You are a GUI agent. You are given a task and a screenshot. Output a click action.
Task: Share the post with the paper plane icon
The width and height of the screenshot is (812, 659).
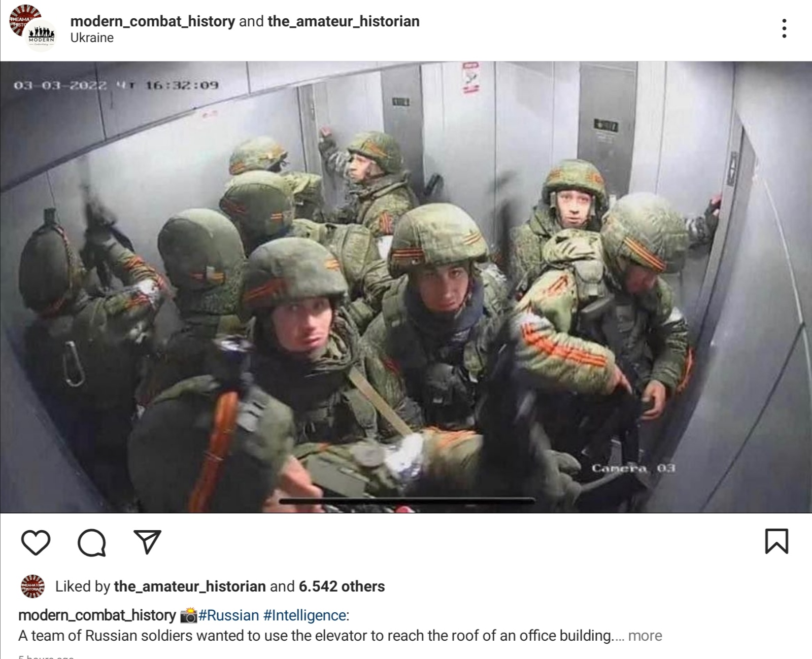click(148, 542)
